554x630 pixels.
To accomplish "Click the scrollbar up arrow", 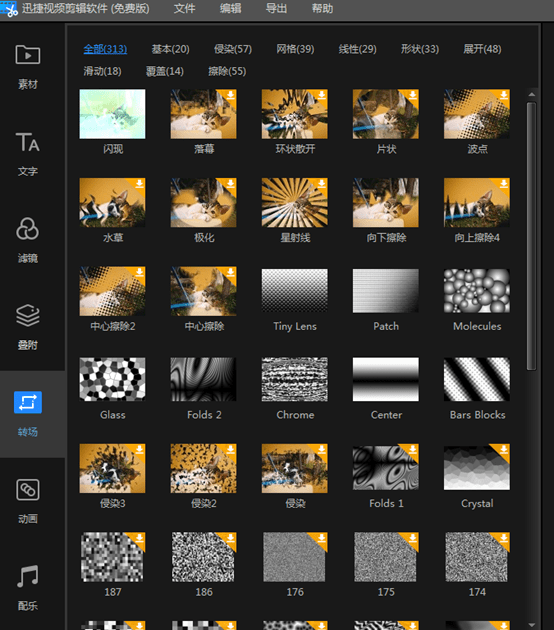I will tap(532, 94).
